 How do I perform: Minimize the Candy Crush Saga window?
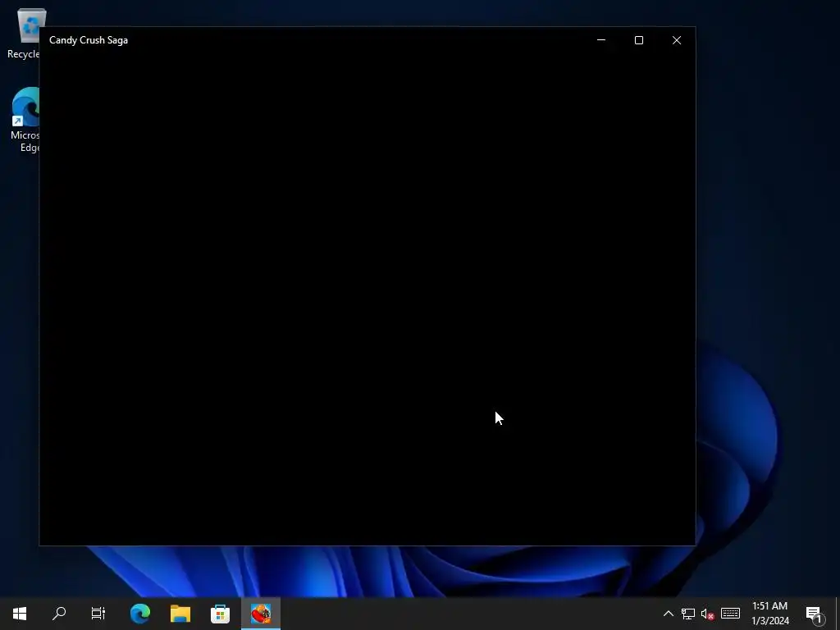tap(601, 40)
